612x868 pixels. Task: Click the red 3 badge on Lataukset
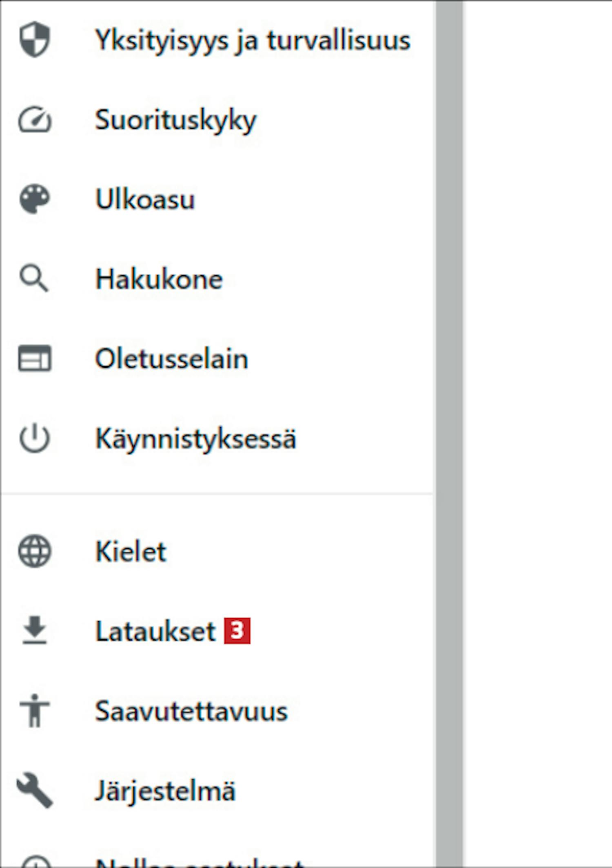coord(237,631)
